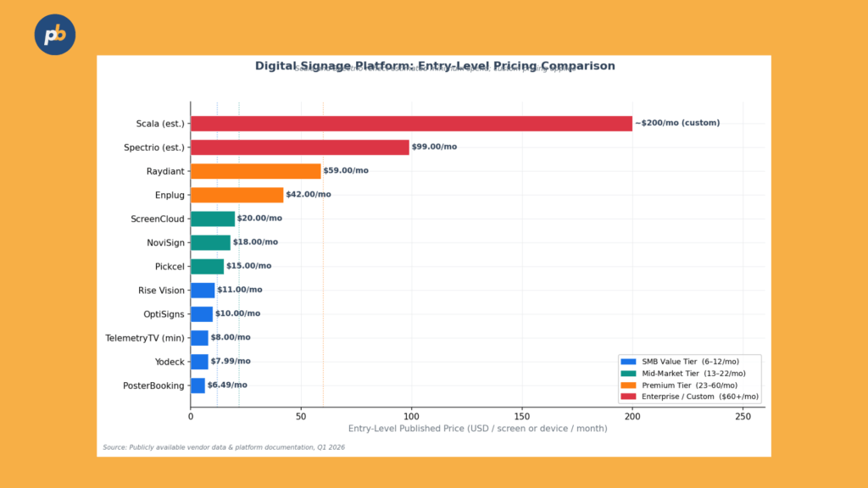Click the blue TelemetryTV bar

(x=199, y=337)
